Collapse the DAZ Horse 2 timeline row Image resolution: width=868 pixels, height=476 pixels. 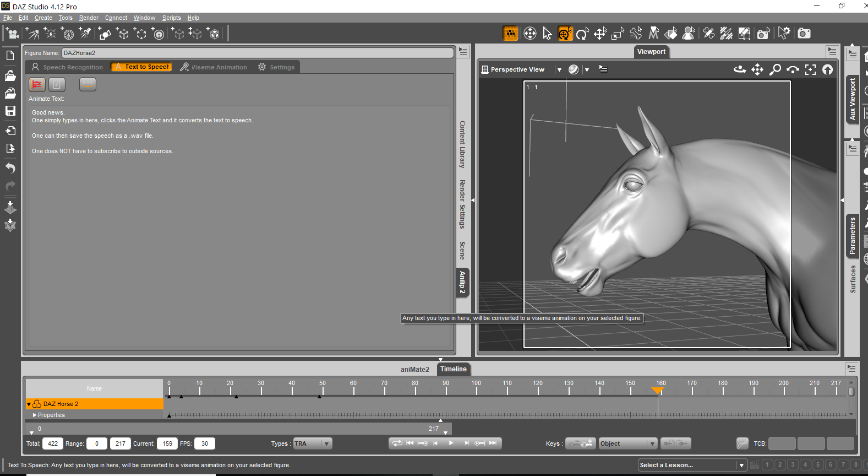pyautogui.click(x=29, y=404)
